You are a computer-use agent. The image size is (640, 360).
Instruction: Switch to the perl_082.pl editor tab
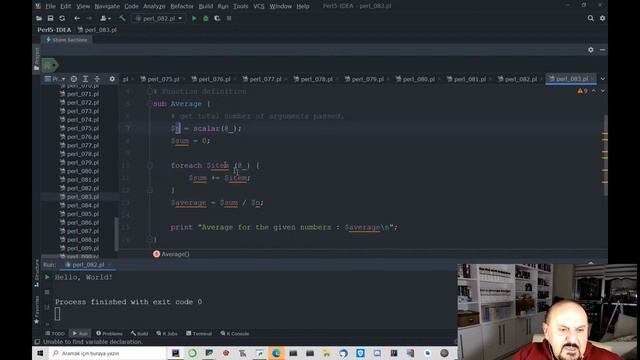[519, 79]
